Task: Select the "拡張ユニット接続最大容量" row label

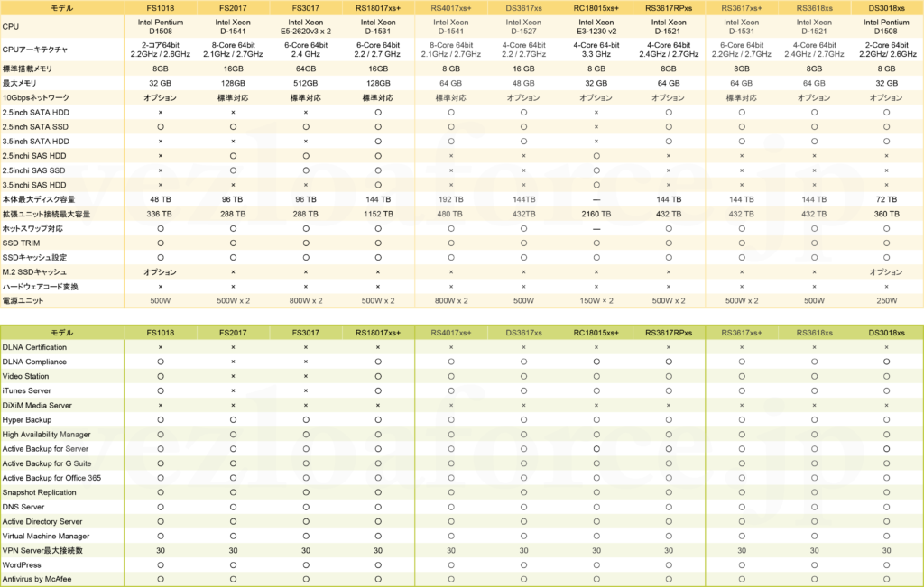Action: click(46, 215)
